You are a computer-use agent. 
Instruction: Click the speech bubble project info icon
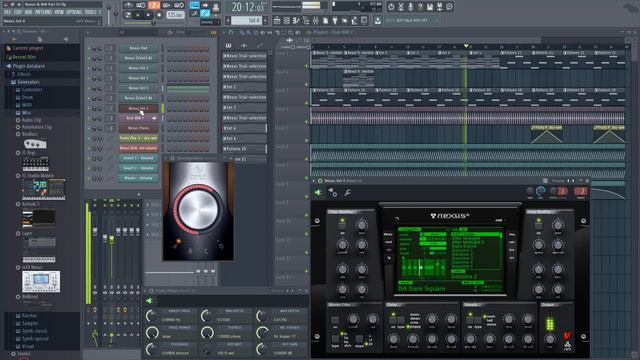click(449, 7)
